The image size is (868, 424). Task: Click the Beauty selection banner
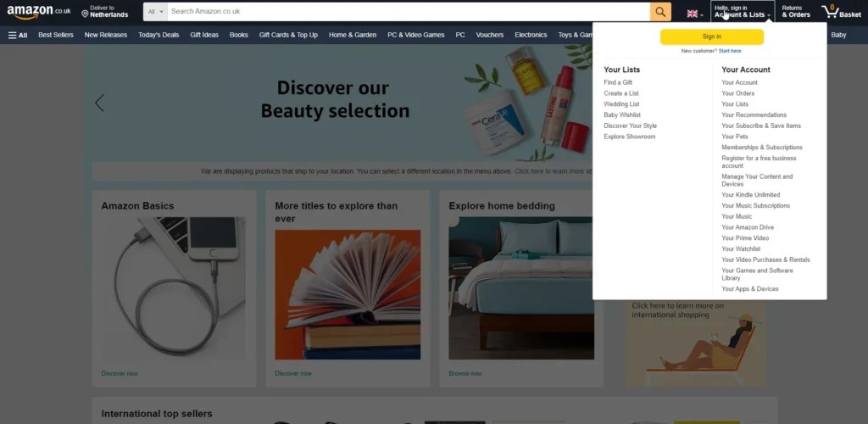pyautogui.click(x=337, y=103)
